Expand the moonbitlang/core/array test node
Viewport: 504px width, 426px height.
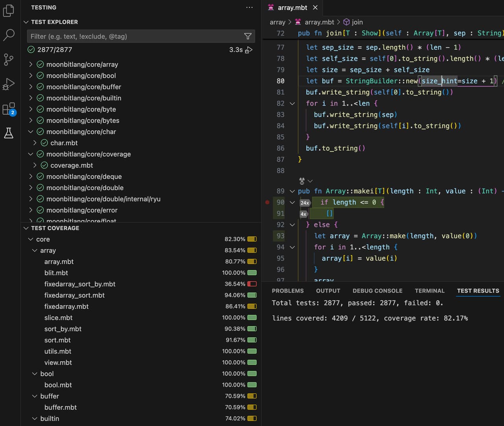point(31,65)
